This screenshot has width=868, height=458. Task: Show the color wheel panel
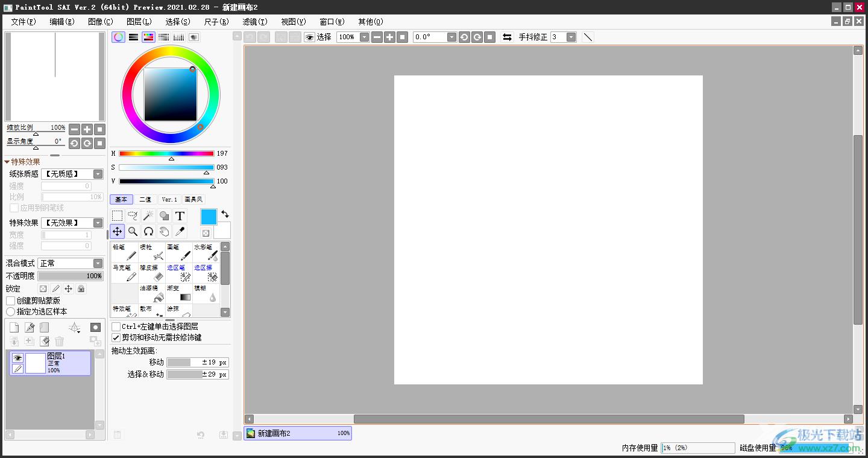(119, 37)
